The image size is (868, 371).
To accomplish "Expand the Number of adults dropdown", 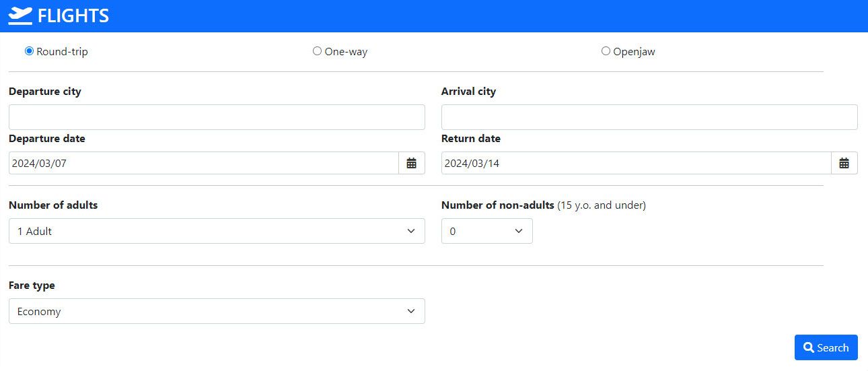I will (217, 231).
